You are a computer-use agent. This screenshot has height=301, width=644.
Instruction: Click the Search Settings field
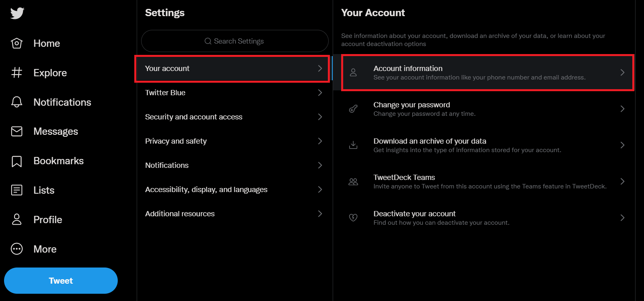click(x=235, y=41)
